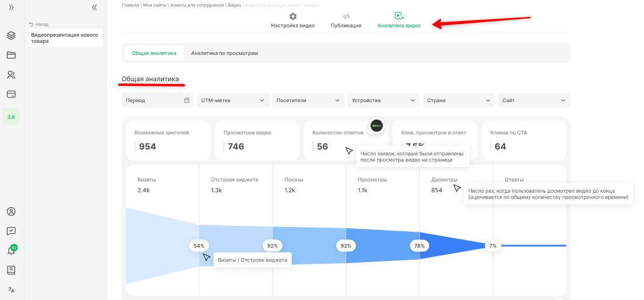Select the Аналитика по просмотрам sub-tab
The height and width of the screenshot is (300, 644).
225,53
